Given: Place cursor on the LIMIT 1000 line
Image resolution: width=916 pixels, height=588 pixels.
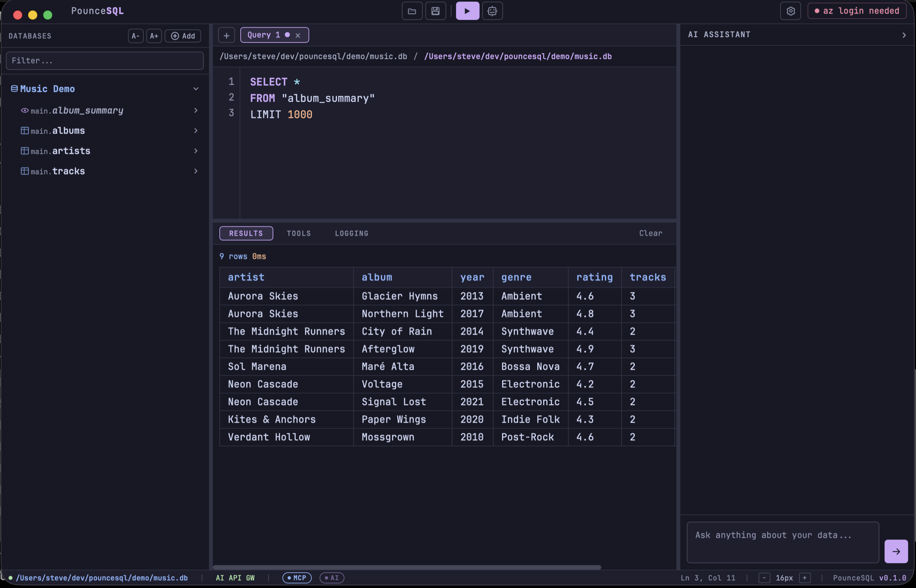Looking at the screenshot, I should pos(281,114).
